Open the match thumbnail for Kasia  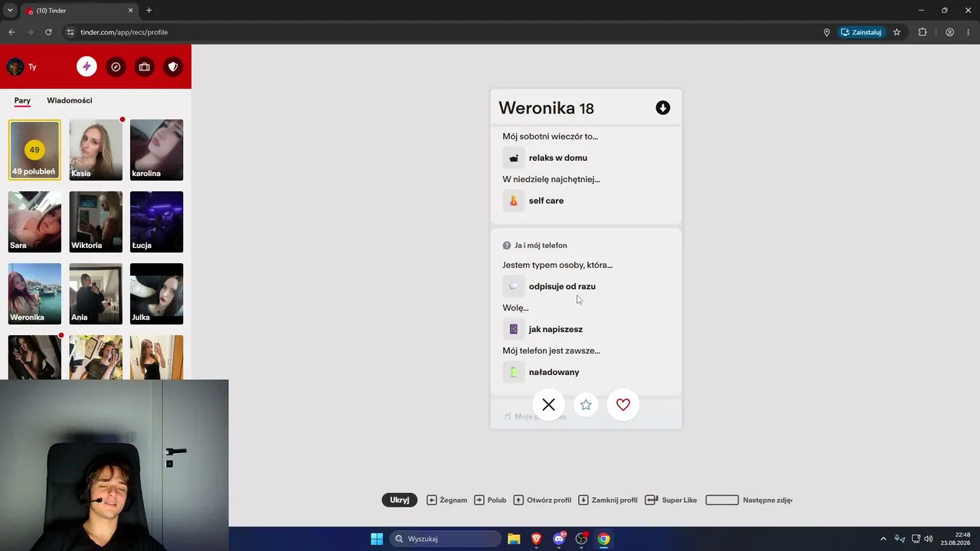click(x=96, y=150)
